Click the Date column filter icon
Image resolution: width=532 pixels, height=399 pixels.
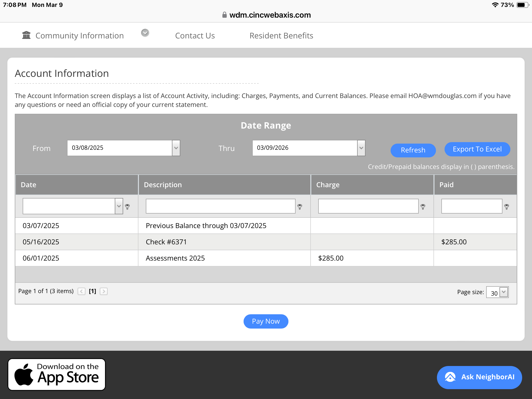click(127, 207)
